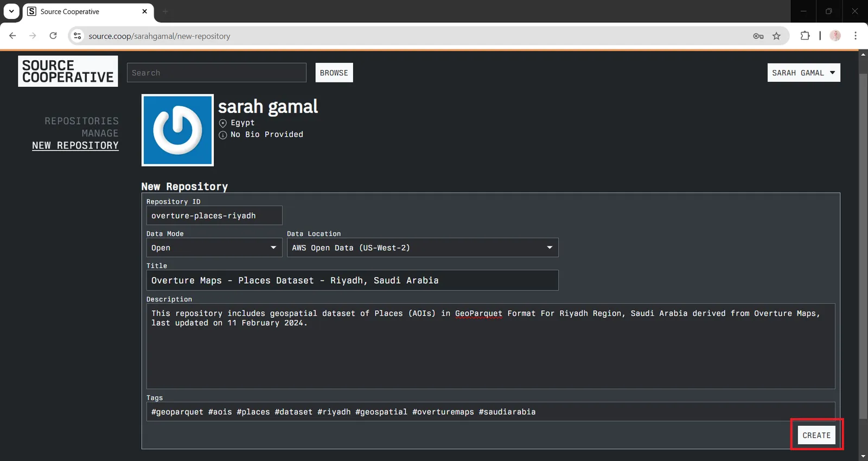Open MANAGE in sidebar
868x461 pixels.
click(100, 133)
